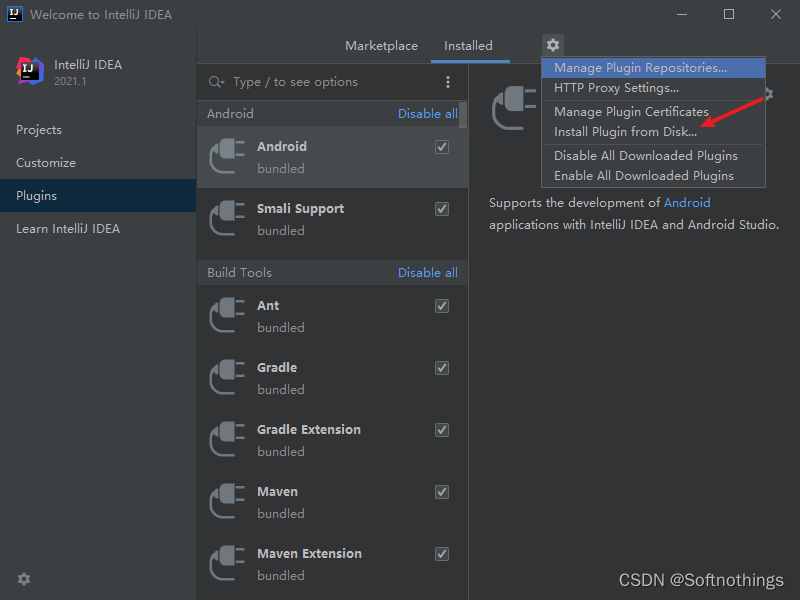Select the Gradle Extension plugin name
Viewport: 800px width, 600px height.
[309, 430]
